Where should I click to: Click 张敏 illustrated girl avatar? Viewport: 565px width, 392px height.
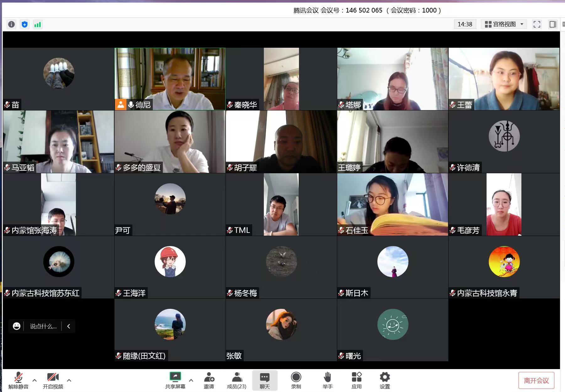click(x=281, y=324)
